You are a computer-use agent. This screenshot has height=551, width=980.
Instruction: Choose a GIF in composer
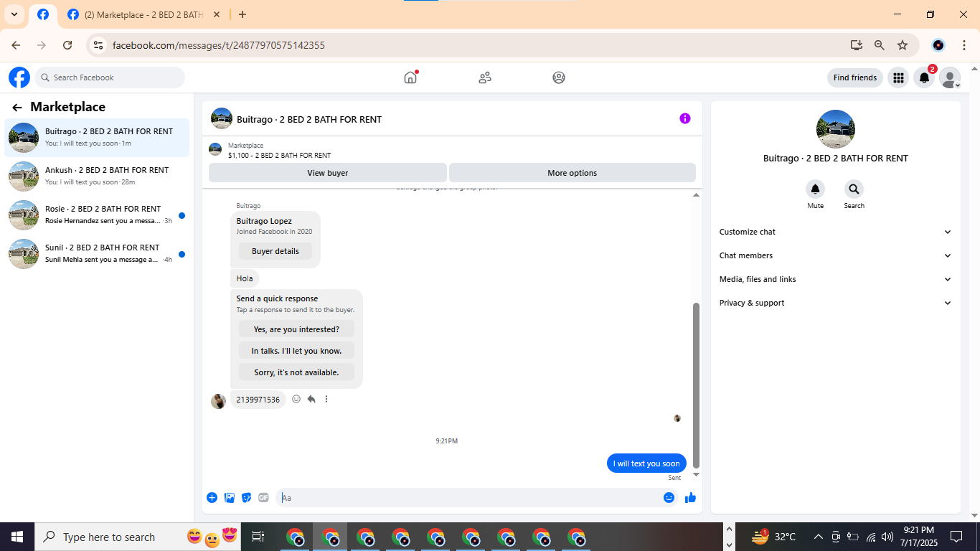pyautogui.click(x=263, y=498)
